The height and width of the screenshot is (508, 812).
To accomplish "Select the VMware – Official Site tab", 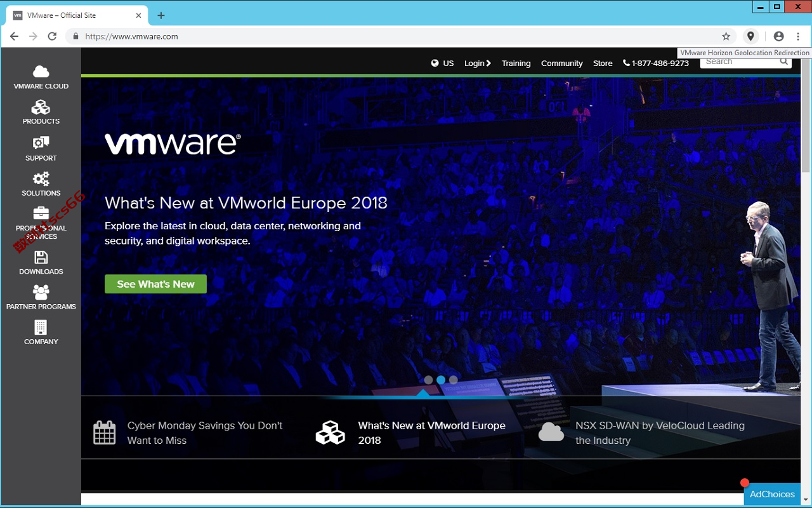I will click(x=77, y=15).
